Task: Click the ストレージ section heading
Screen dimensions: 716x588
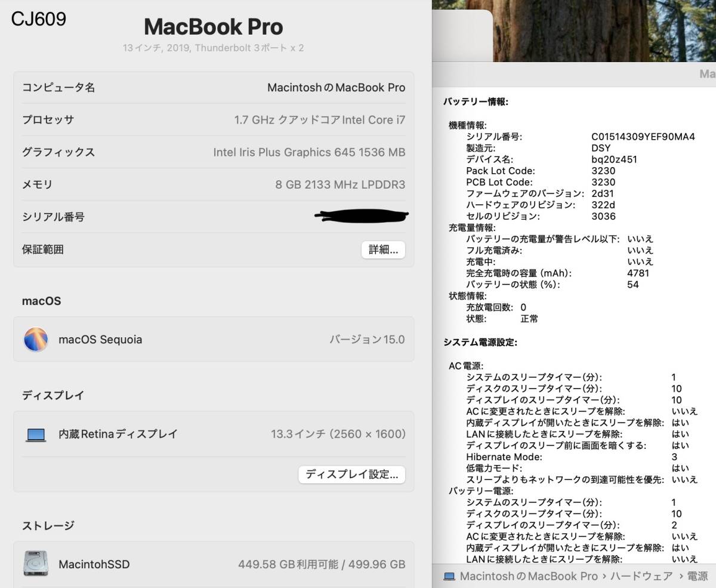Action: [48, 525]
